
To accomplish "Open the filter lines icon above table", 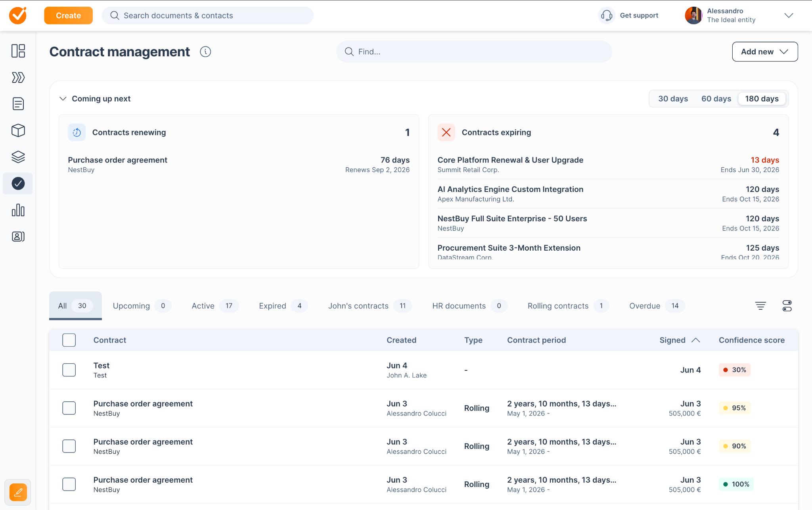I will click(x=760, y=306).
